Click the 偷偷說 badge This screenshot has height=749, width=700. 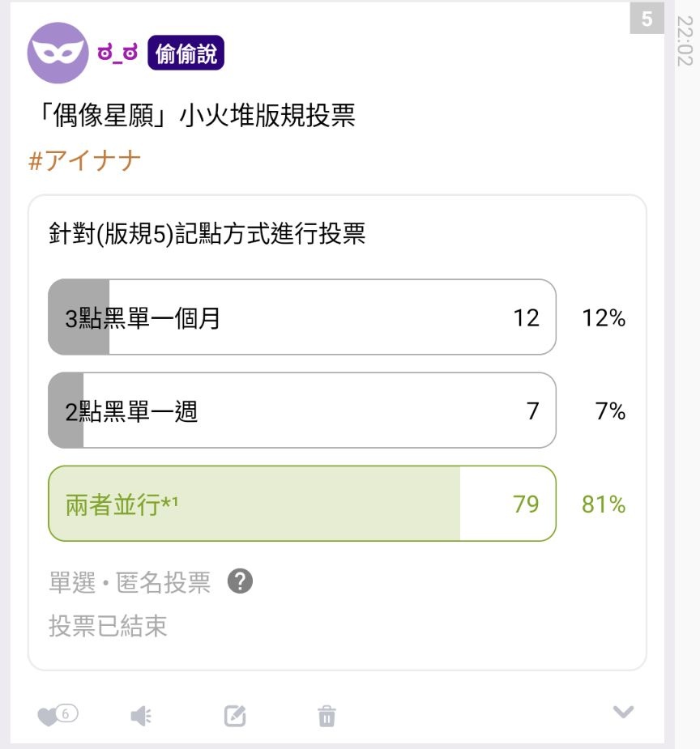pyautogui.click(x=186, y=53)
